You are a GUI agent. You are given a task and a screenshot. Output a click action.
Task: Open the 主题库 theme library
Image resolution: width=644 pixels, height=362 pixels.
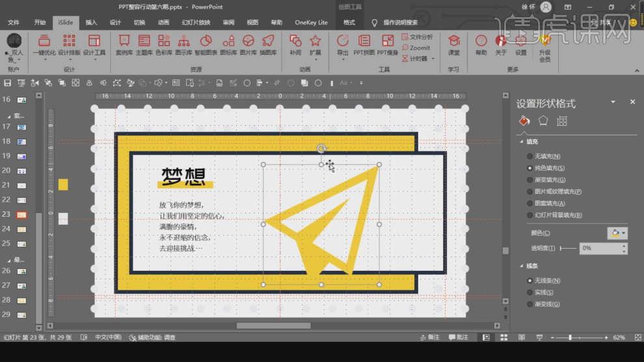tap(144, 45)
